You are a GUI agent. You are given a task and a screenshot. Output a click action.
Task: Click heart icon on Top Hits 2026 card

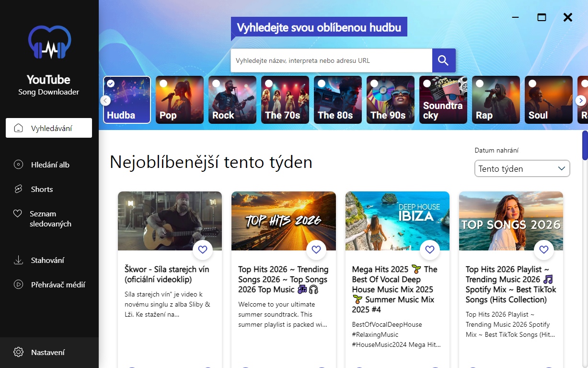[316, 249]
